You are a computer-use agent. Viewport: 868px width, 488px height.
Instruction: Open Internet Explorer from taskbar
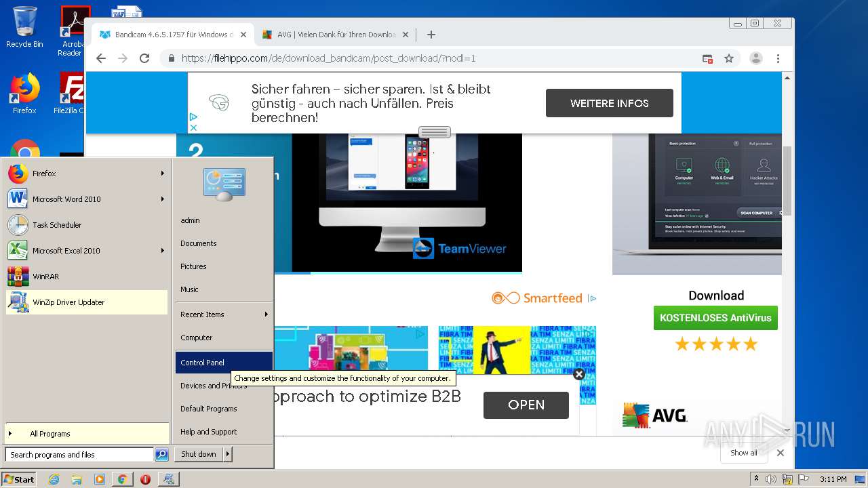54,479
